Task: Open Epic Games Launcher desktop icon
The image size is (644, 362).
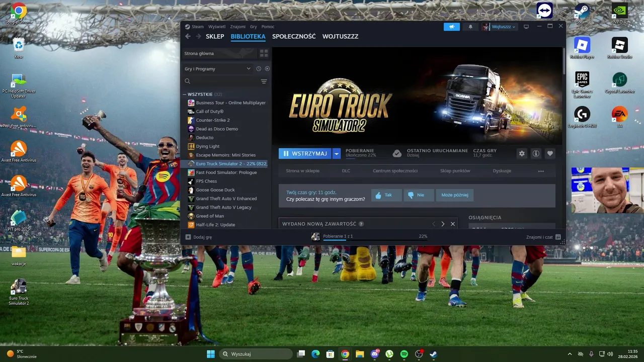Action: coord(582,84)
